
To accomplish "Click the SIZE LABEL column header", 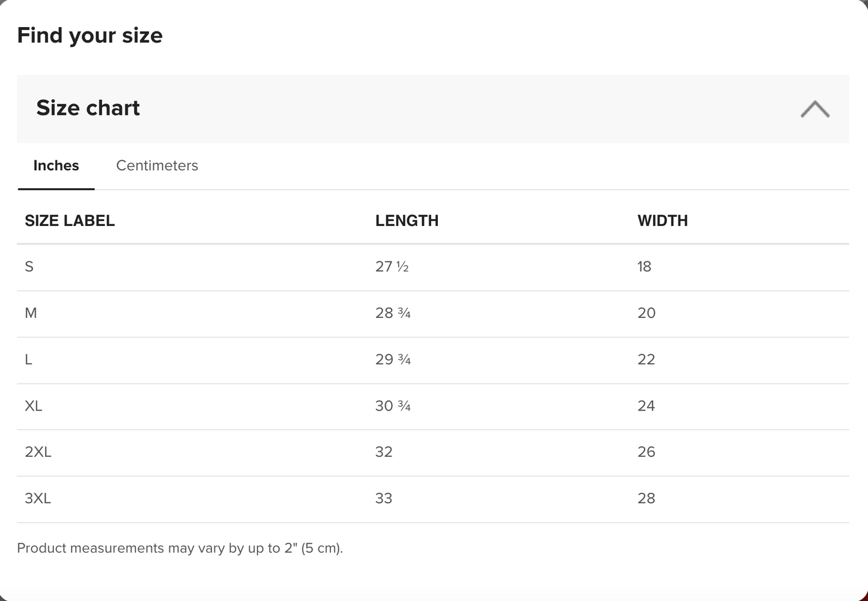I will pos(70,221).
